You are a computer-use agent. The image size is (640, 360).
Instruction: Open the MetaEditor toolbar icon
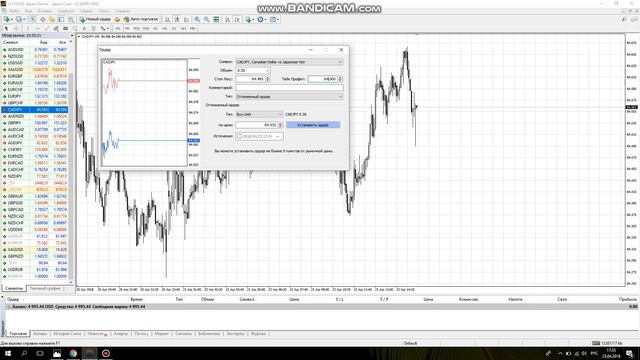(x=117, y=19)
